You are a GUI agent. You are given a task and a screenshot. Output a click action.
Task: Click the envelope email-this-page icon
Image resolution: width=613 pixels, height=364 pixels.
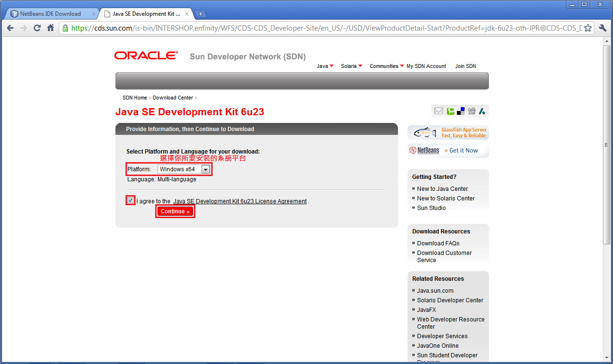(438, 111)
